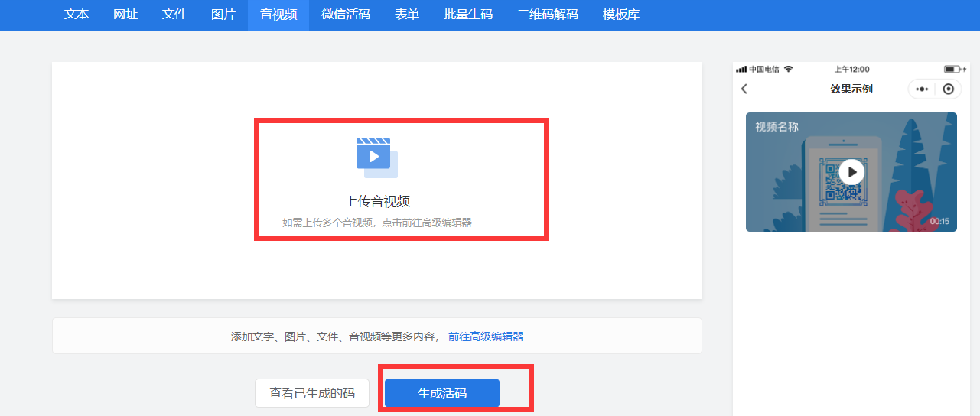The height and width of the screenshot is (416, 980).
Task: Switch to the 表单 tab
Action: tap(407, 15)
